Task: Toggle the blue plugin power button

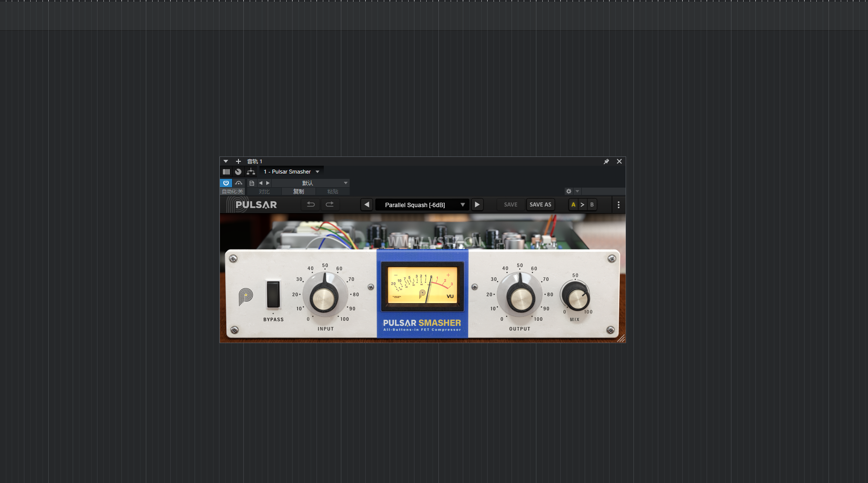Action: 226,183
